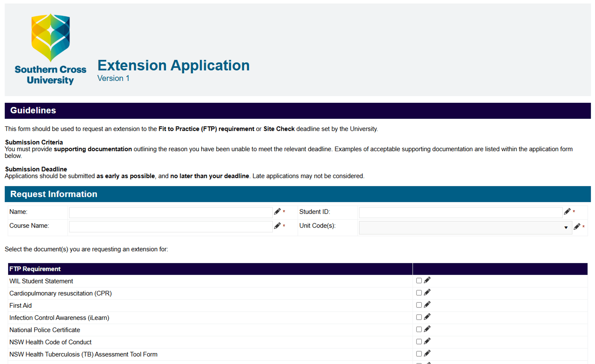Screen dimensions: 595x364
Task: Click the edit pencil beside Course Name
Action: 277,226
